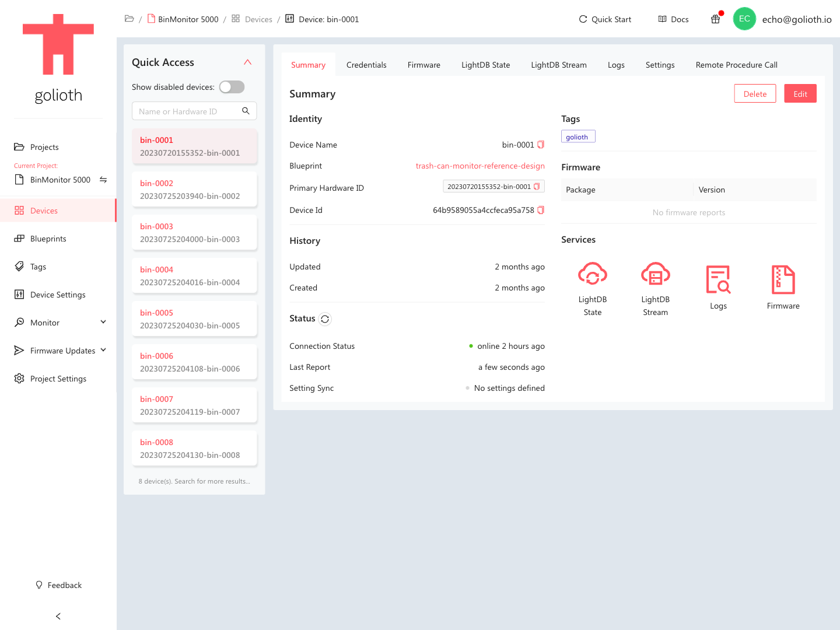Select device bin-0002 in Quick Access
This screenshot has height=630, width=840.
point(194,190)
